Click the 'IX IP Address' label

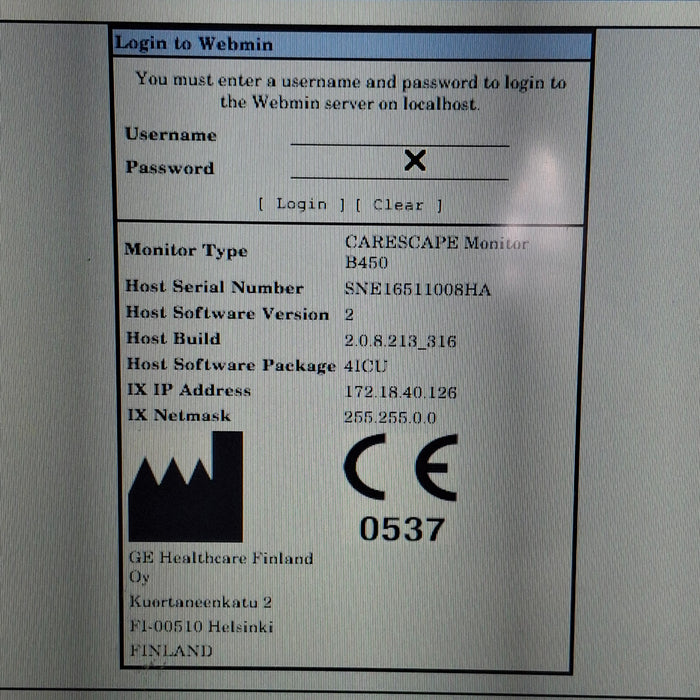click(x=189, y=390)
